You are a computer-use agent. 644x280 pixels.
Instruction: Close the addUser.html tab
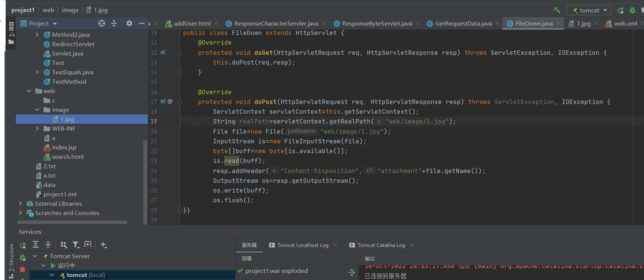pyautogui.click(x=216, y=23)
